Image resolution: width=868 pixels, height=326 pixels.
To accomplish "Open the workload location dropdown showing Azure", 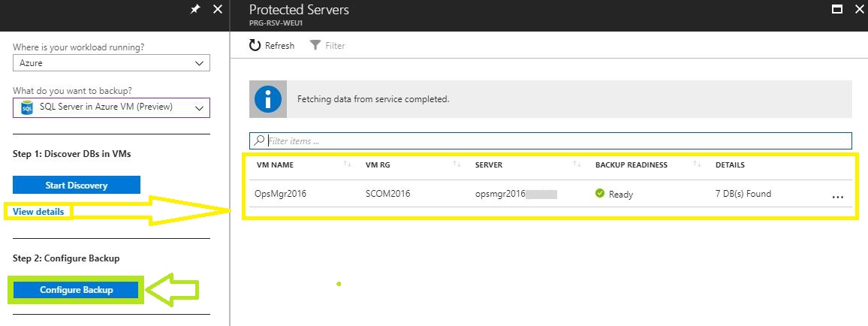I will [x=111, y=63].
